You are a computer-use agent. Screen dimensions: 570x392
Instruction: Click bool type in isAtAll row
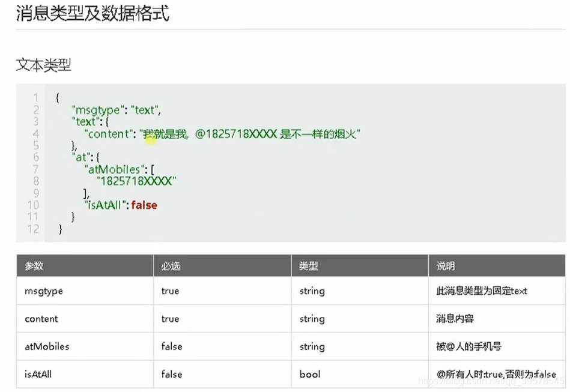pyautogui.click(x=310, y=374)
